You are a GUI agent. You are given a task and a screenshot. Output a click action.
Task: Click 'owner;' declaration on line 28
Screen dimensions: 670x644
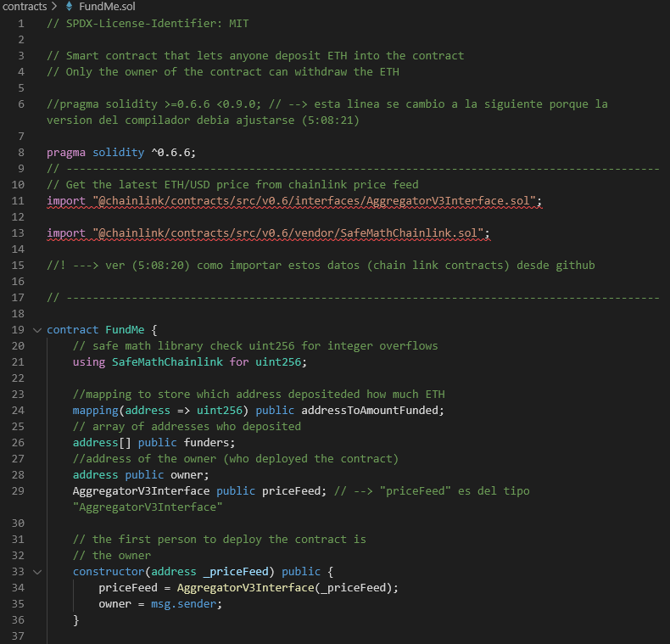(190, 475)
